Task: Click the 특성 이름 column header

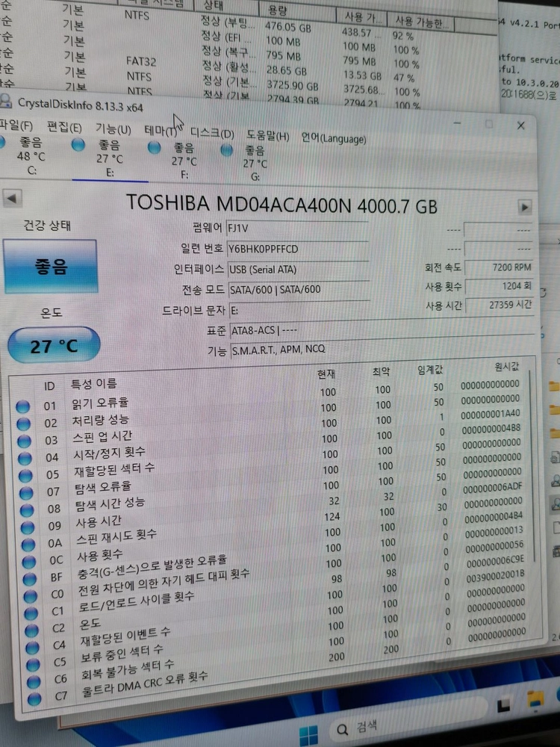Action: click(93, 384)
